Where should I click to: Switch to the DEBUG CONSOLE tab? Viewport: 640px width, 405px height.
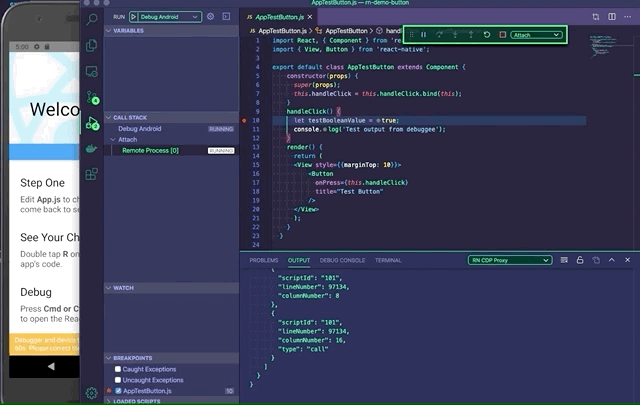coord(342,260)
